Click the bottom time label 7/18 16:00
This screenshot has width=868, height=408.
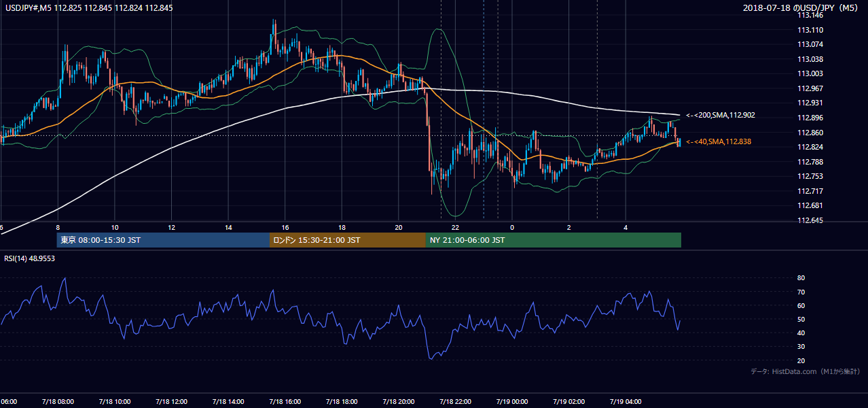[x=285, y=401]
